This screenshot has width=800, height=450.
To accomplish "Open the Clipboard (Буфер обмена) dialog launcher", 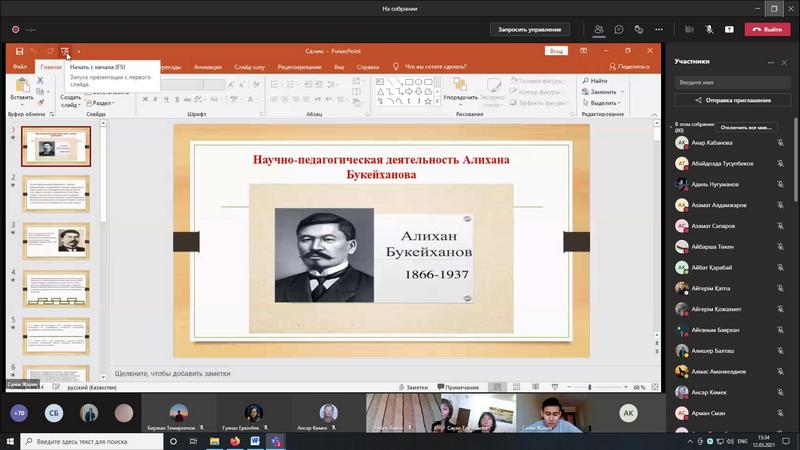I will pos(52,115).
